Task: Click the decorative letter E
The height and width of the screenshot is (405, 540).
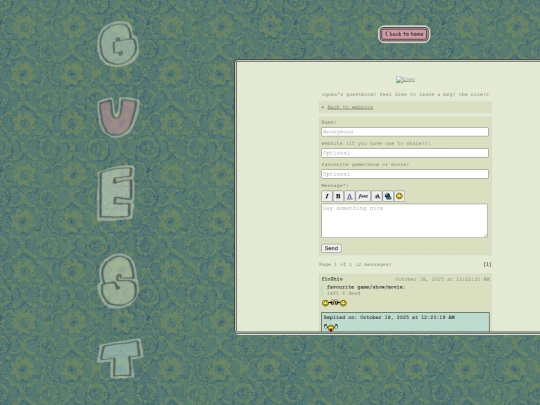Action: tap(116, 193)
